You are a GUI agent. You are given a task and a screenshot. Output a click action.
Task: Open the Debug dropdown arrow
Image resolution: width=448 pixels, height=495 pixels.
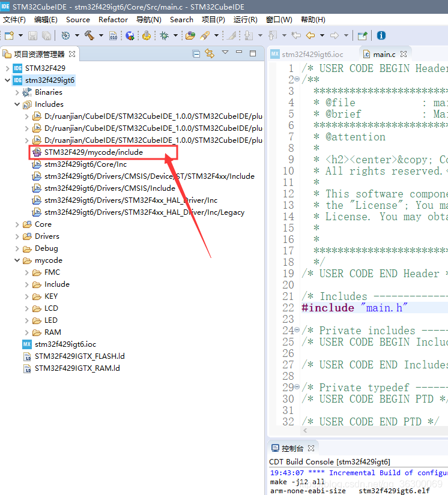tap(176, 35)
